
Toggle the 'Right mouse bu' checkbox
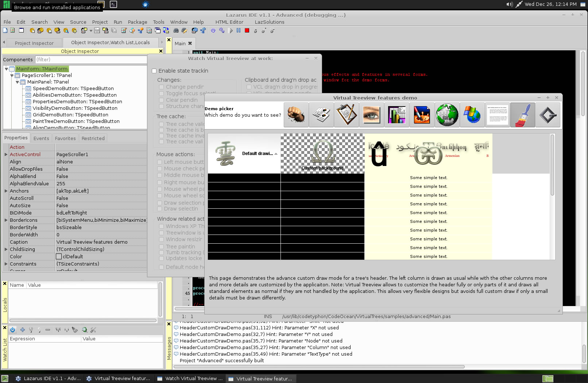coord(159,182)
